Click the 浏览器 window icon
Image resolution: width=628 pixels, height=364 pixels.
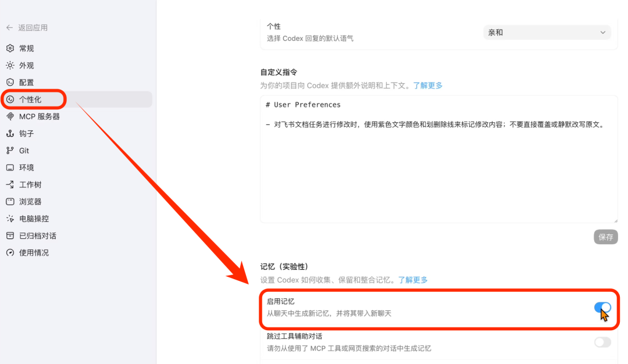(x=10, y=201)
